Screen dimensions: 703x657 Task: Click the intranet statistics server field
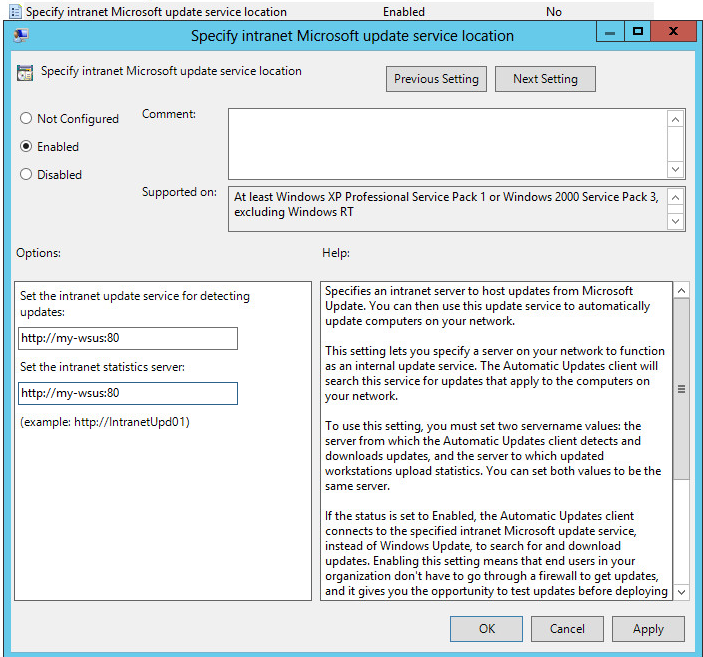[x=128, y=393]
